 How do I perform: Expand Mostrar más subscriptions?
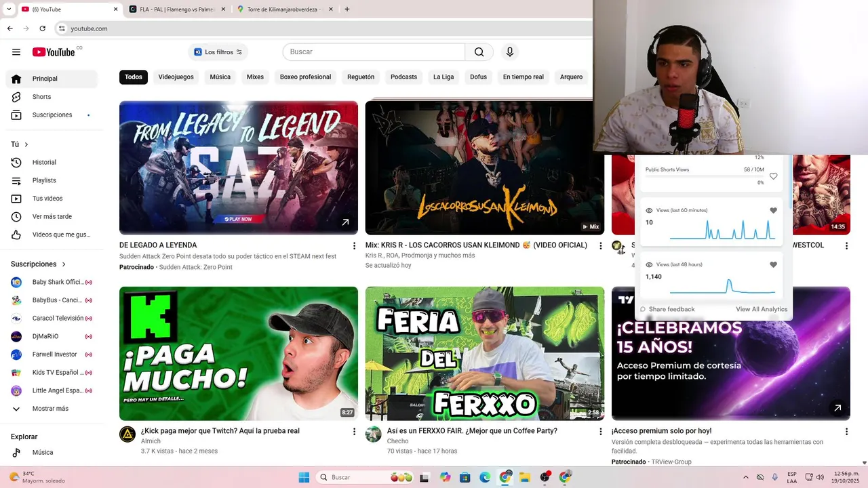(52, 409)
